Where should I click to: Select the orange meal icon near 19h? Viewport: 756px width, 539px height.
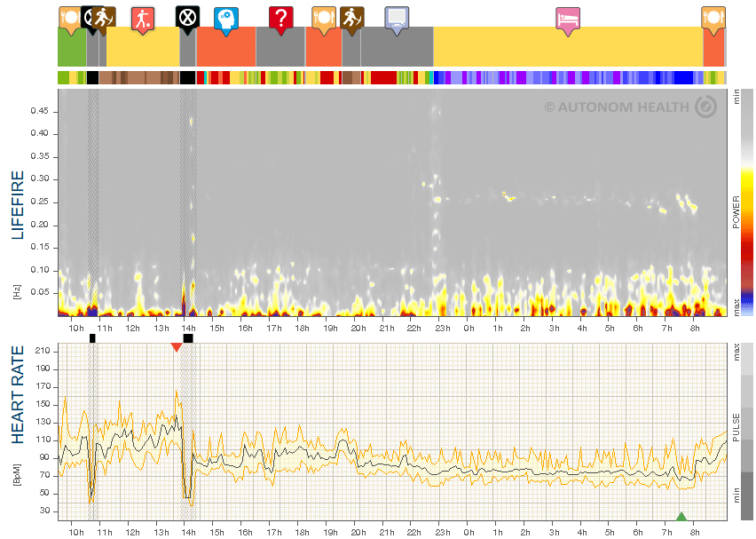[324, 20]
